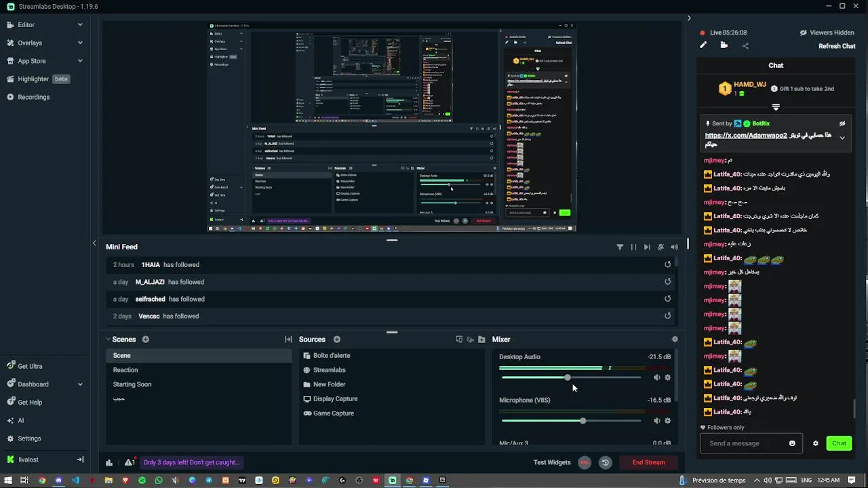Screen dimensions: 868x488
Task: Replay the seifrached follow alert
Action: point(668,299)
